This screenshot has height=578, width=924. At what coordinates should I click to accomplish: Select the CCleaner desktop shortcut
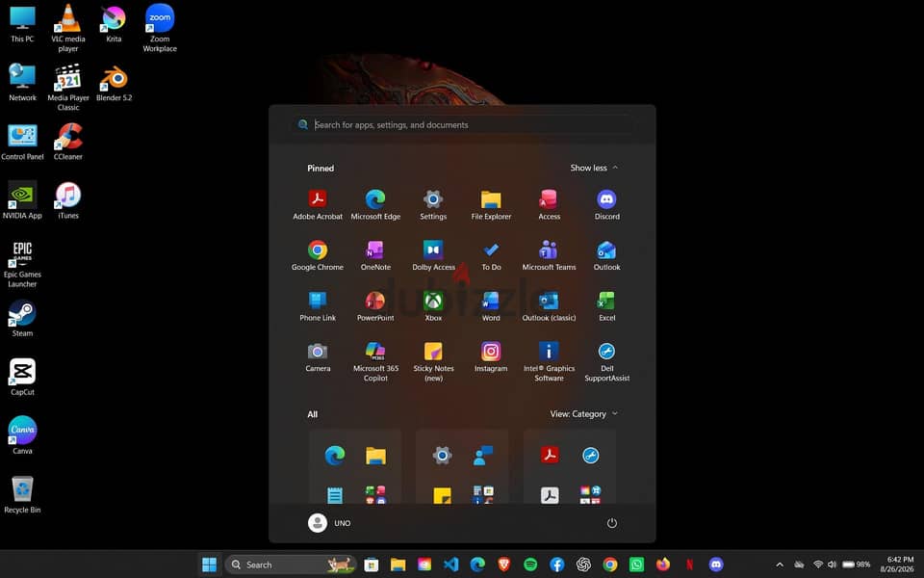67,142
